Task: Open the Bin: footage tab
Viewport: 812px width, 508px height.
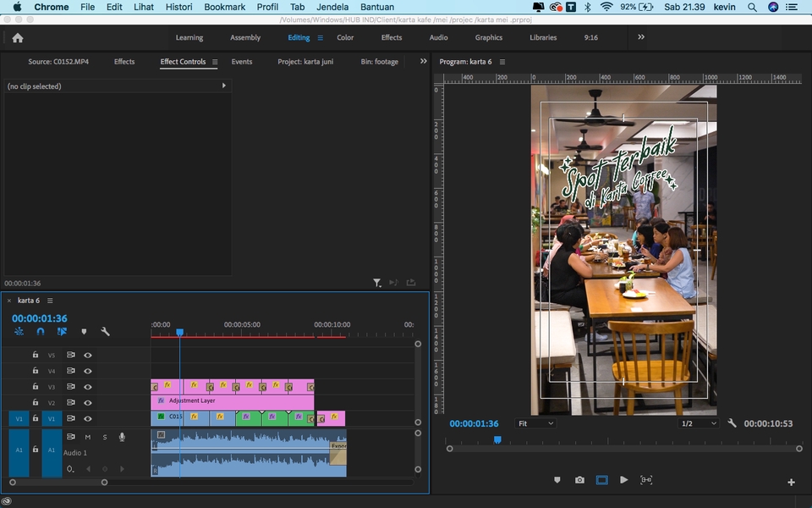Action: pyautogui.click(x=379, y=61)
